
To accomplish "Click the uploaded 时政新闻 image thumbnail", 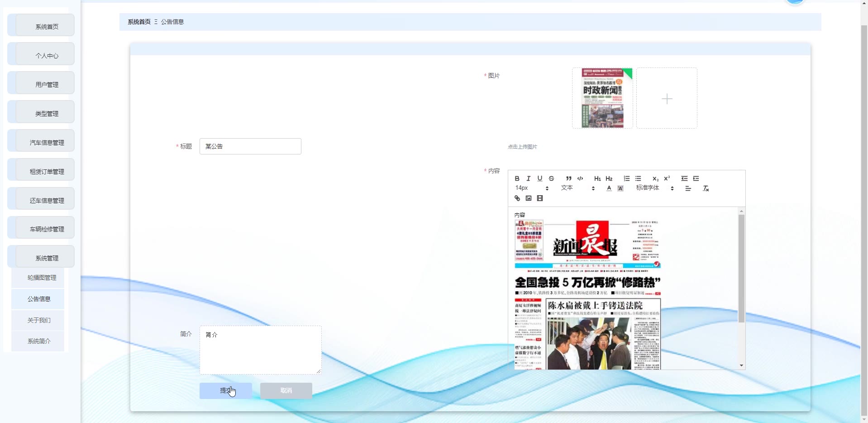I will tap(602, 98).
